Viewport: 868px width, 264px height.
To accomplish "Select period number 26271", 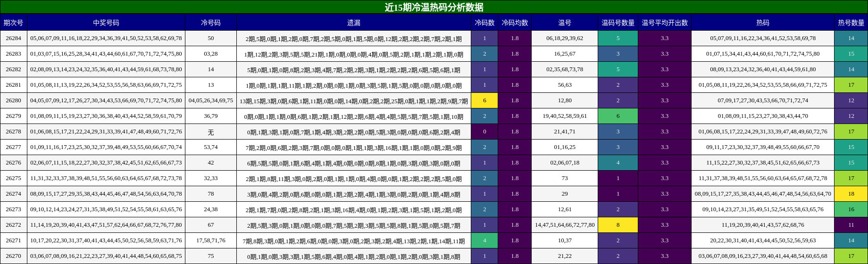I will point(13,240).
